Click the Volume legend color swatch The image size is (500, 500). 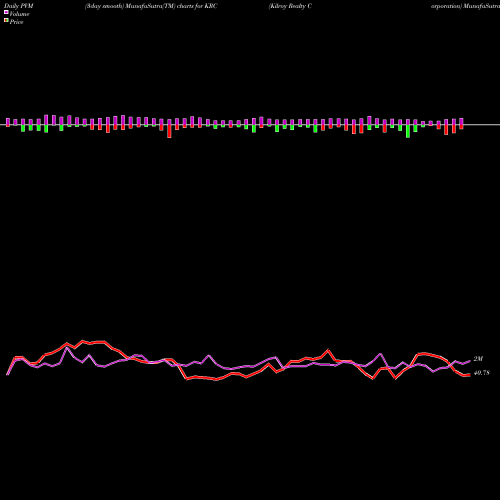point(6,12)
